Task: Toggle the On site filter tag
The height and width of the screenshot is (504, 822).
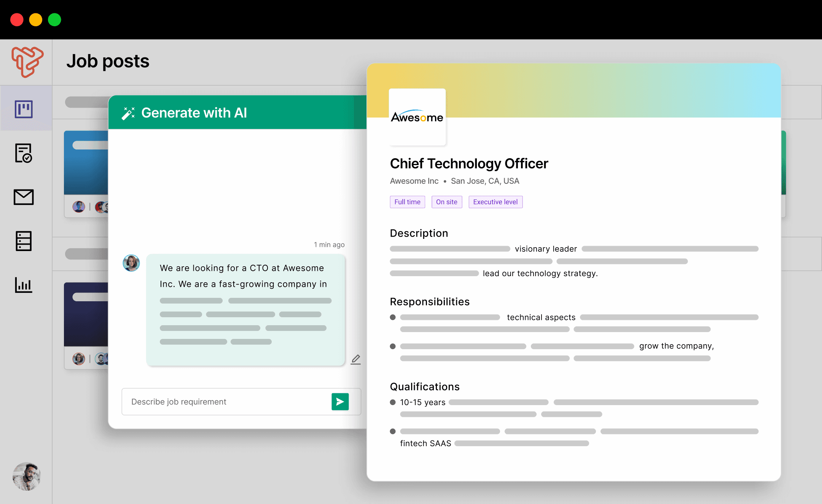Action: tap(446, 202)
